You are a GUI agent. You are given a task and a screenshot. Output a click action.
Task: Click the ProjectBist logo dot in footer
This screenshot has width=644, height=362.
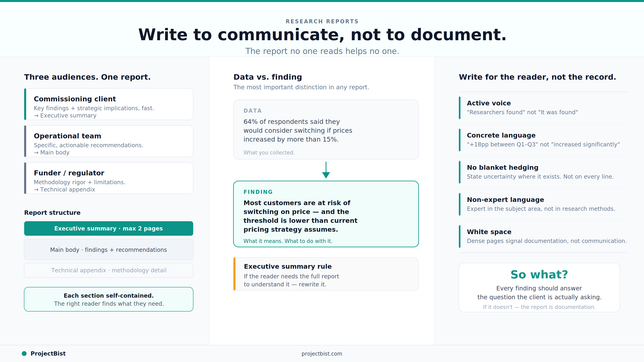coord(24,354)
